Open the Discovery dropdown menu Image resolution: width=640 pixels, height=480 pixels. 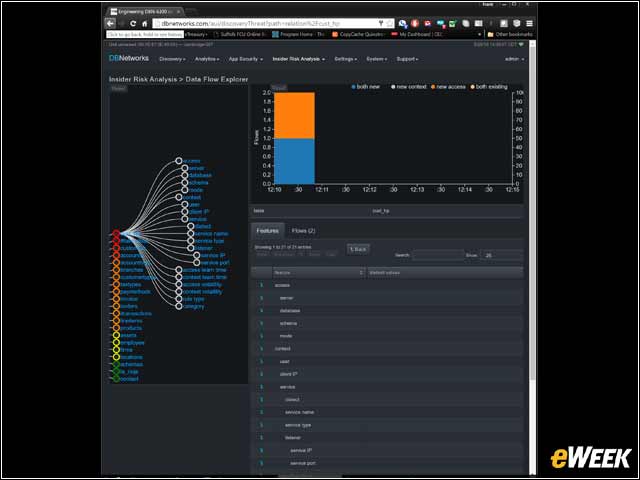point(172,59)
